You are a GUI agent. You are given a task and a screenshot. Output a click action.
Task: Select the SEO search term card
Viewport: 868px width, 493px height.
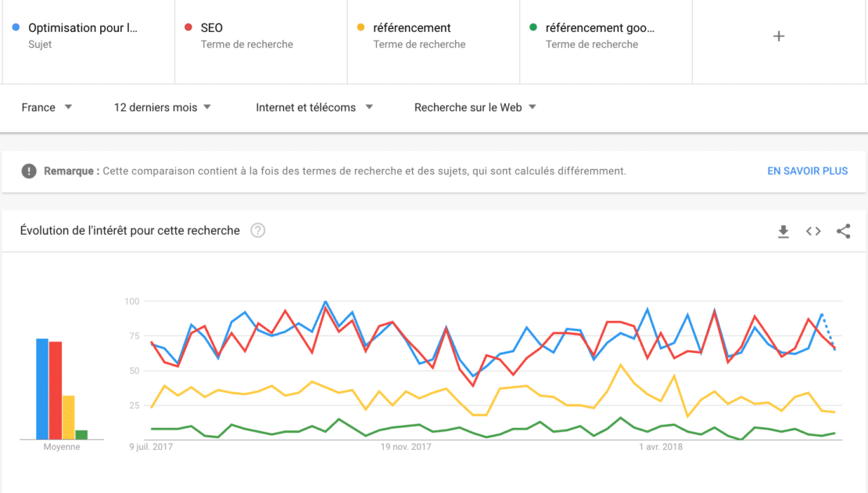[260, 36]
